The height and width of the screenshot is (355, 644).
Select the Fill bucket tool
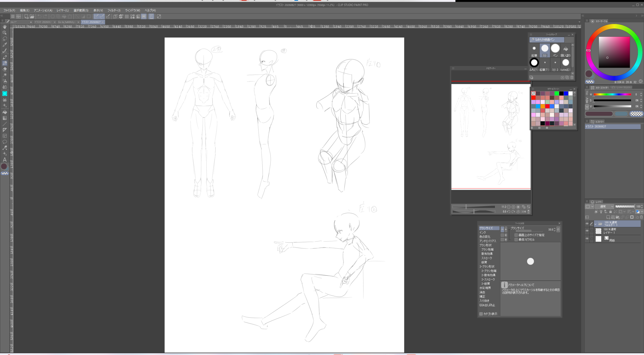[x=5, y=112]
